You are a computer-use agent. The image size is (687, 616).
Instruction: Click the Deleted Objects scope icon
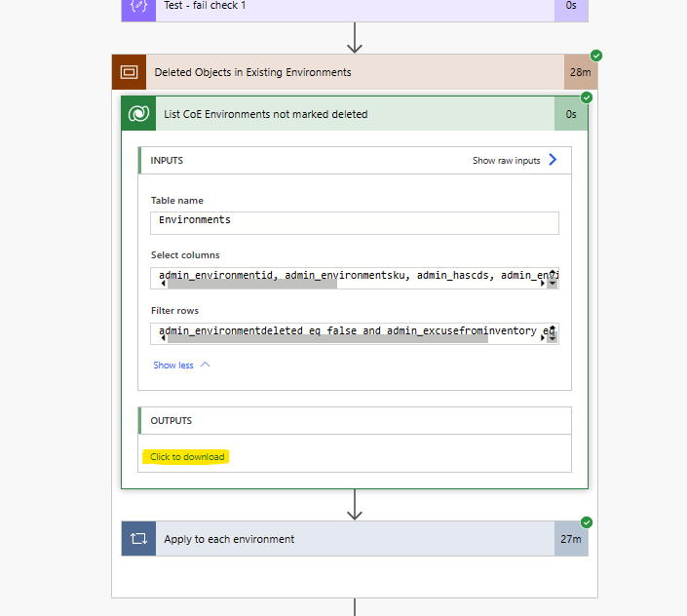coord(129,72)
